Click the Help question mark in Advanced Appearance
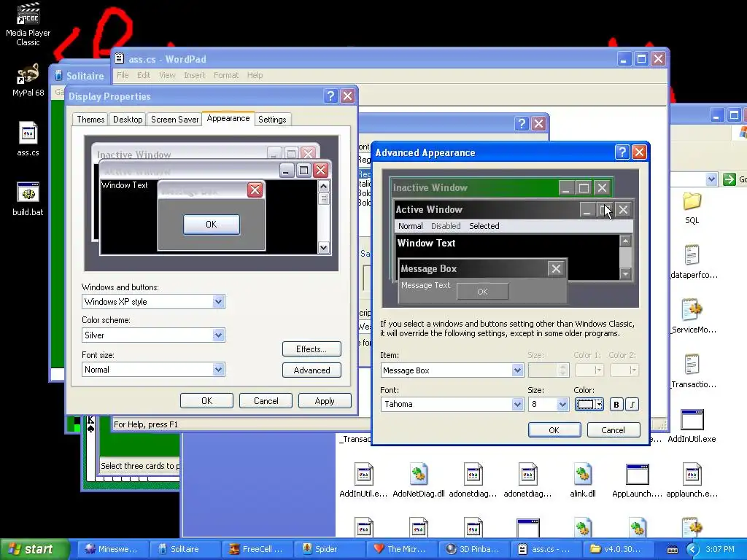Viewport: 747px width, 560px height. [x=622, y=152]
